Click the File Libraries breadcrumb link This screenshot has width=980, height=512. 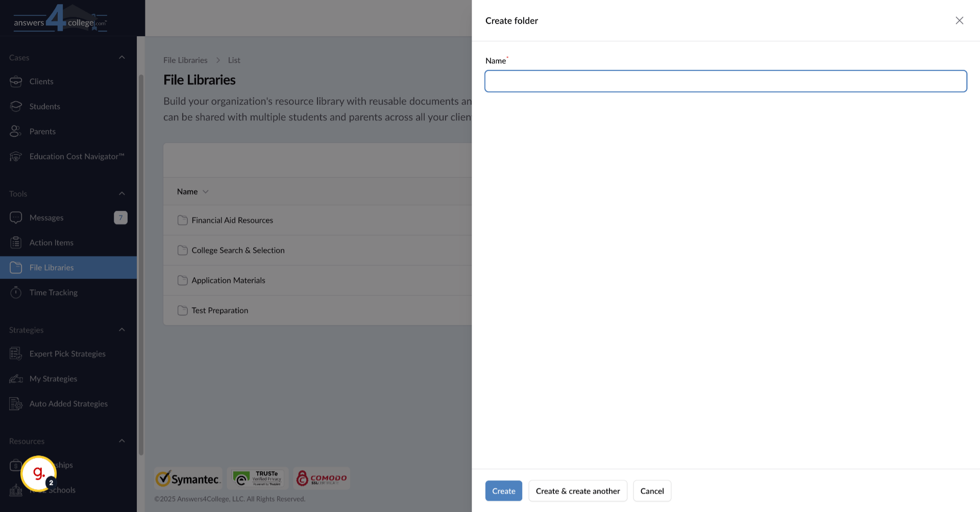(185, 60)
